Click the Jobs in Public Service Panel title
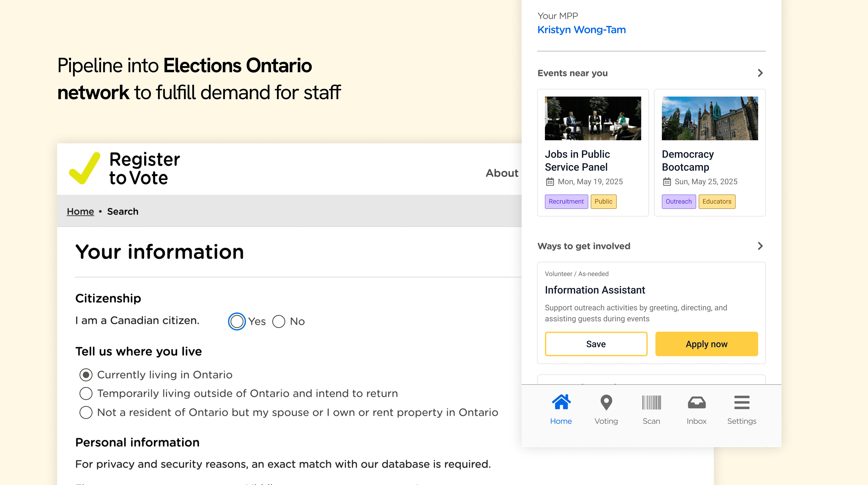The image size is (868, 485). (577, 161)
